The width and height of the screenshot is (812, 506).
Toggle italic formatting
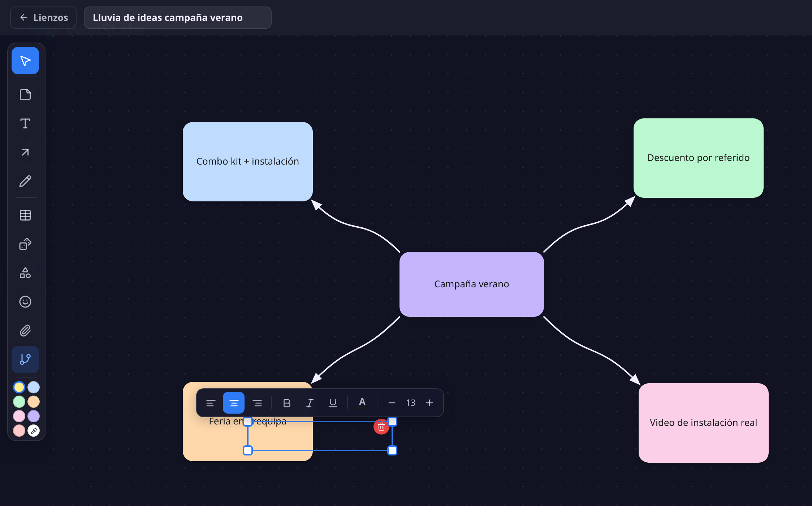tap(310, 403)
